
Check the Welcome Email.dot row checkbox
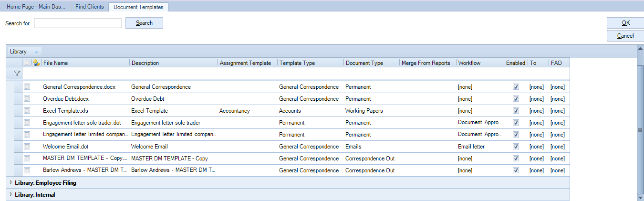click(x=27, y=147)
